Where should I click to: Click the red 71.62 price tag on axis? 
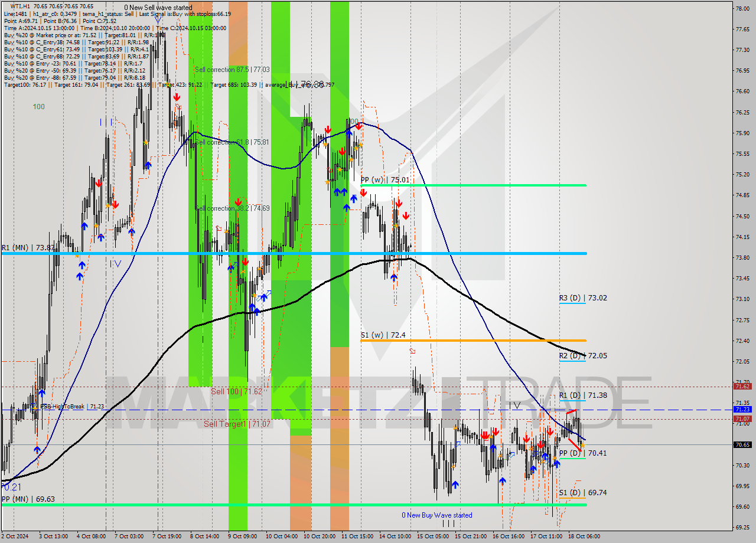click(x=742, y=387)
